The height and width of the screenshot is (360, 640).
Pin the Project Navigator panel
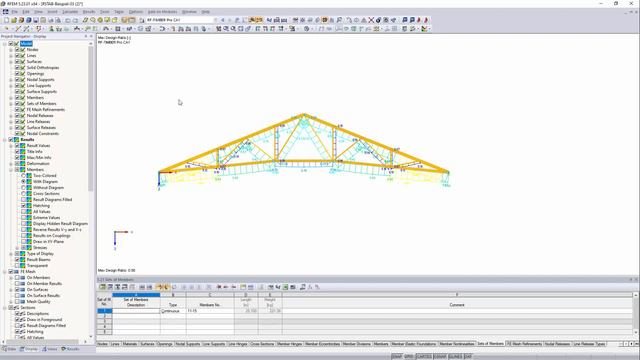point(86,36)
